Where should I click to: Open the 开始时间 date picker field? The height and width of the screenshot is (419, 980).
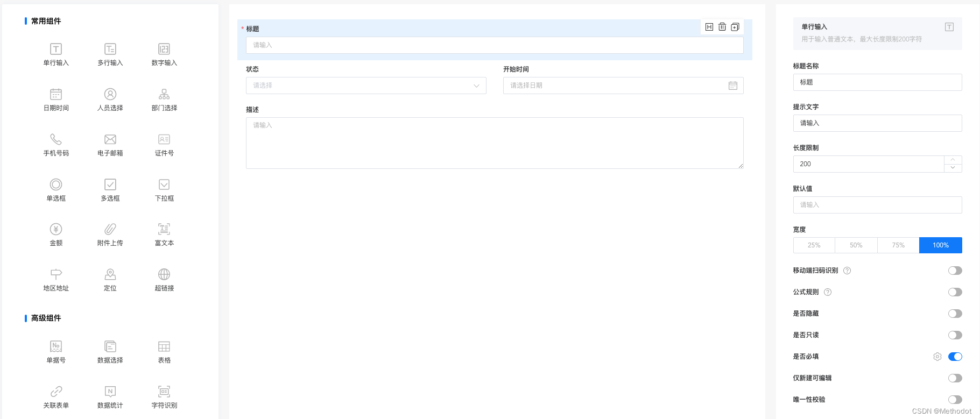pyautogui.click(x=623, y=86)
